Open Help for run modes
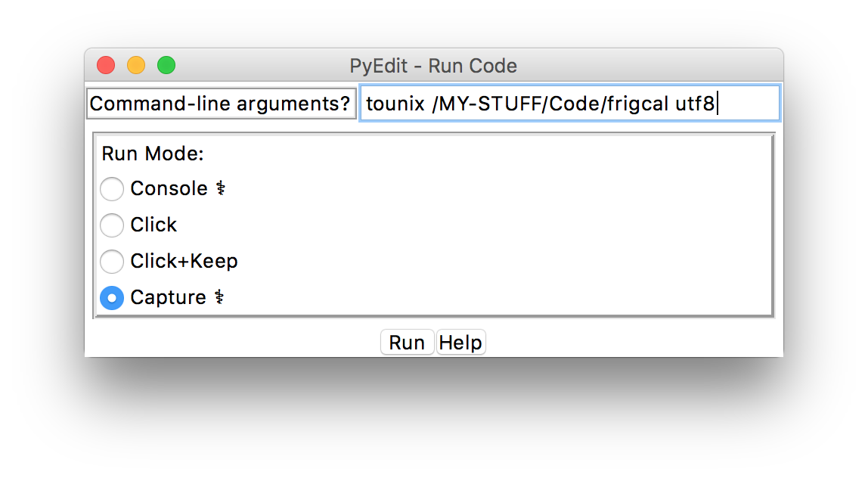Viewport: 868px width, 478px height. pyautogui.click(x=460, y=343)
